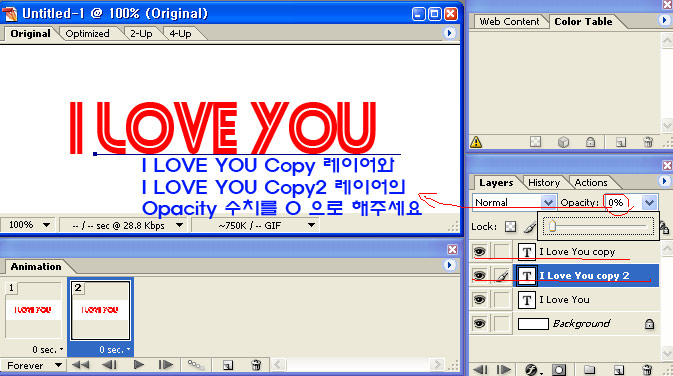Open the Opacity slider dropdown arrow
This screenshot has height=376, width=673.
(649, 202)
